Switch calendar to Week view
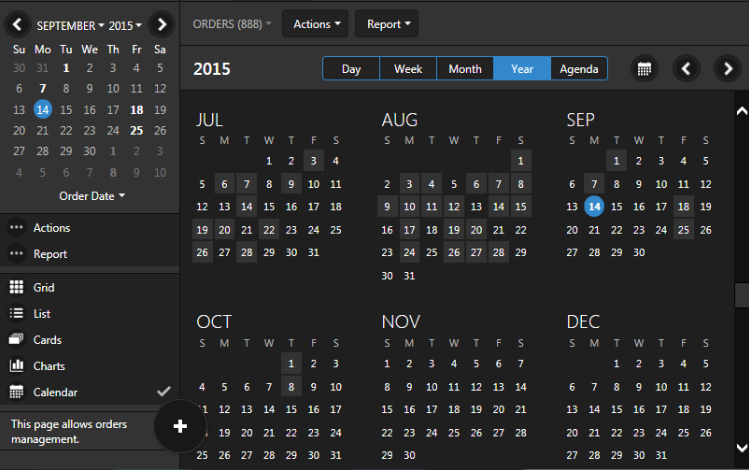The width and height of the screenshot is (749, 470). click(x=408, y=69)
